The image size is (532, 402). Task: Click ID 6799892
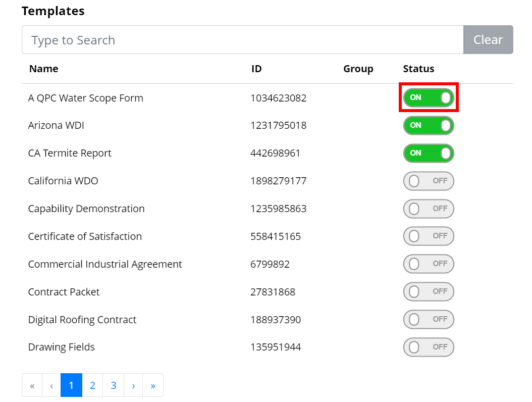click(270, 264)
